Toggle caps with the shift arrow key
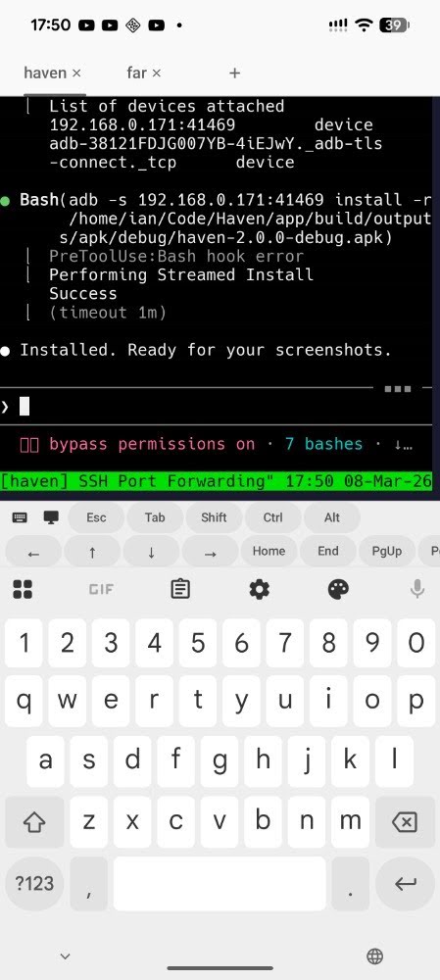 click(34, 822)
